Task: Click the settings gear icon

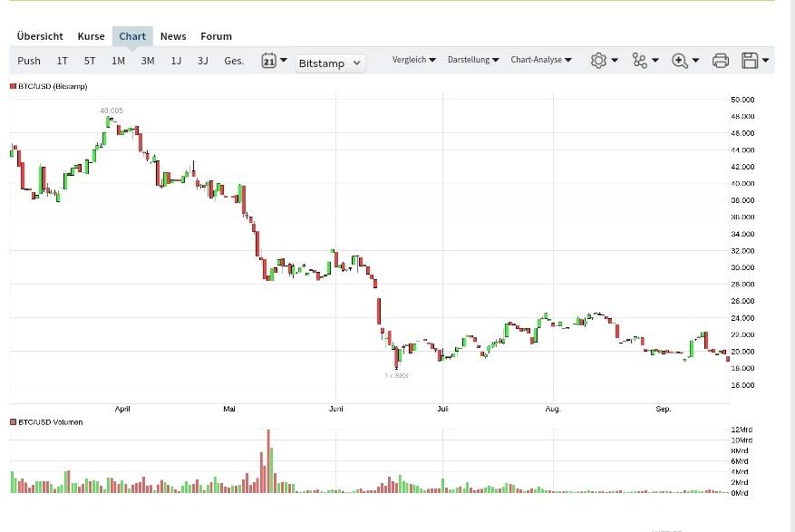Action: 598,61
